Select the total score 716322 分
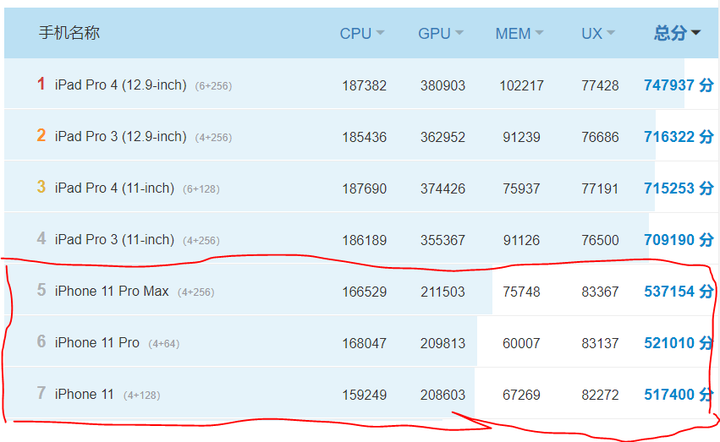Viewport: 720px width, 442px height. 679,136
